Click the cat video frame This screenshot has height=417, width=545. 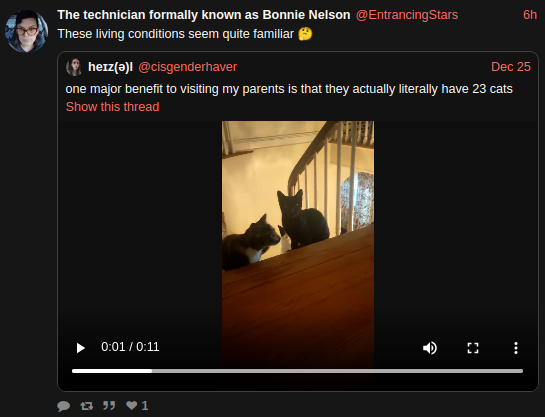pos(298,226)
